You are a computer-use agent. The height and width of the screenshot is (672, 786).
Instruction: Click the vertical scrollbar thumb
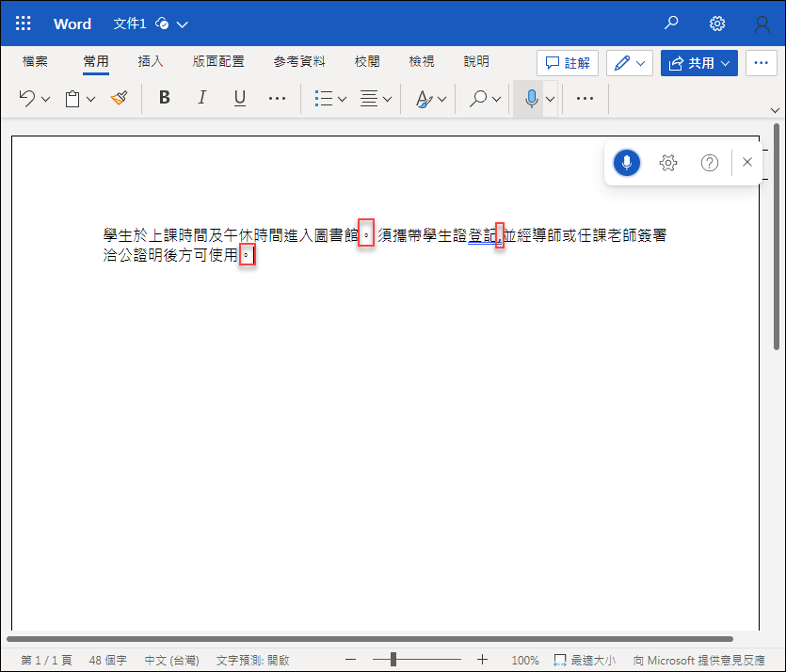coord(777,236)
